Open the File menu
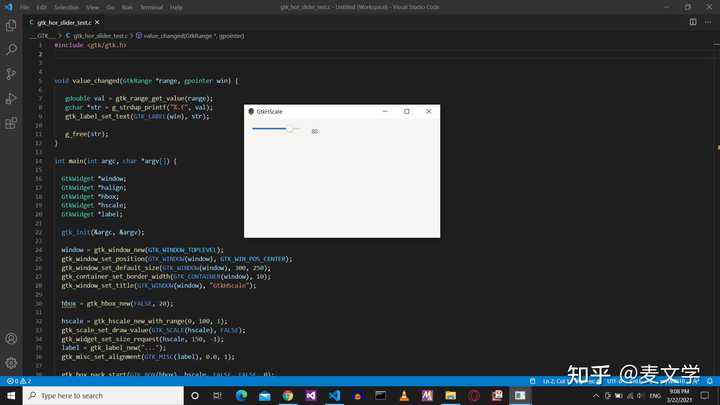 click(x=24, y=7)
